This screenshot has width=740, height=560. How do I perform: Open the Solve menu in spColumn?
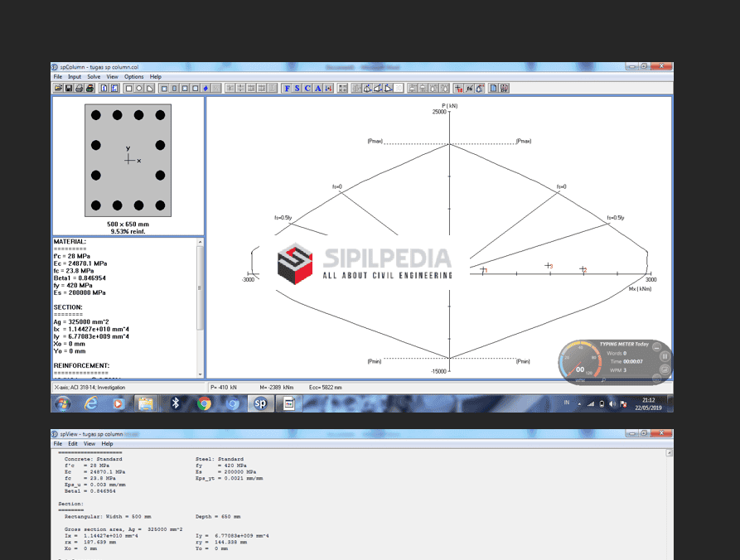coord(94,76)
